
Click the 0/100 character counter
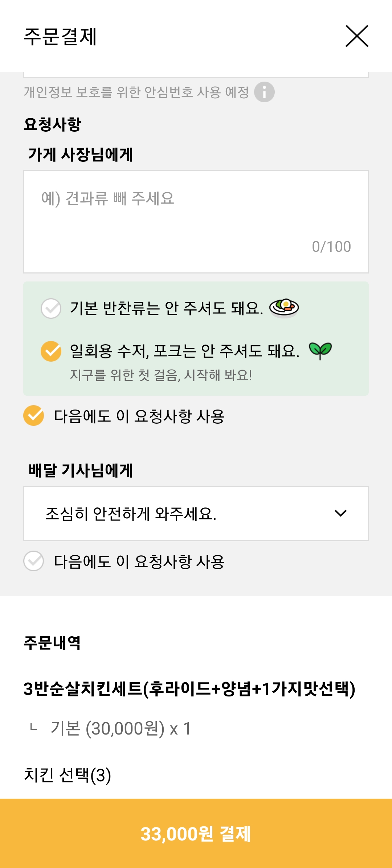(x=331, y=247)
